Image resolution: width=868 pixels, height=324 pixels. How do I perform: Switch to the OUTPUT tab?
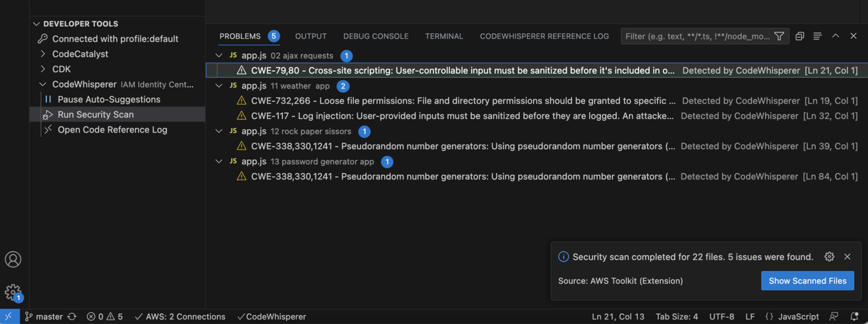pos(311,36)
